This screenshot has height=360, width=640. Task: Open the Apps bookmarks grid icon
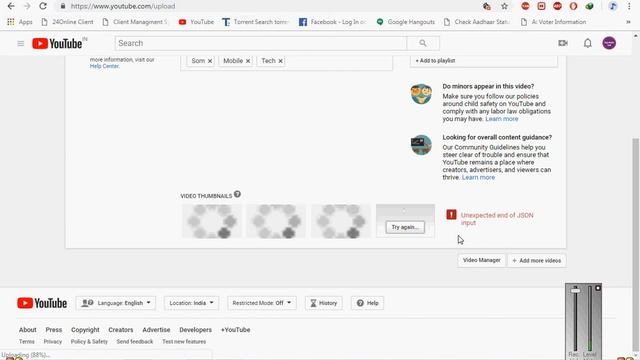[x=11, y=22]
